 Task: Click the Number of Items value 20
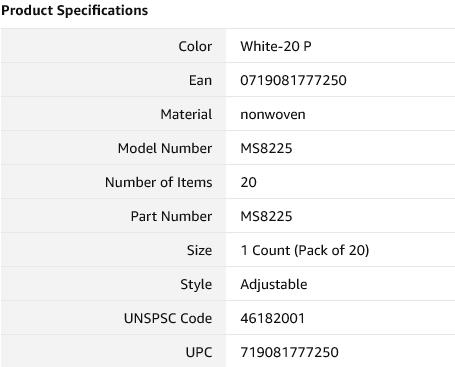[x=248, y=182]
